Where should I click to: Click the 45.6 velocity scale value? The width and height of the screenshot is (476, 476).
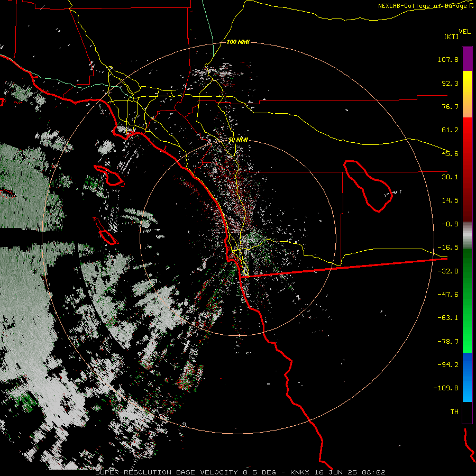[450, 153]
